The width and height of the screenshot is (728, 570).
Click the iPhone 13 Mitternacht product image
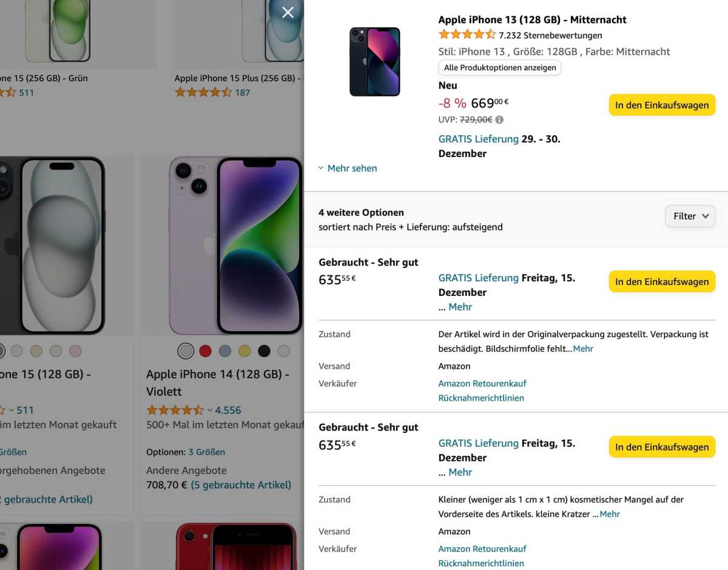tap(374, 61)
